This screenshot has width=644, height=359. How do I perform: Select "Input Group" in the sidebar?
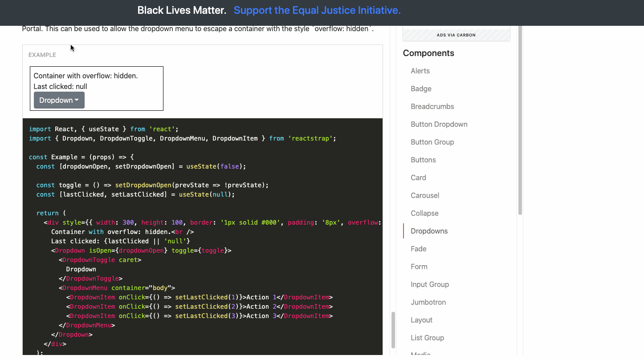[430, 284]
